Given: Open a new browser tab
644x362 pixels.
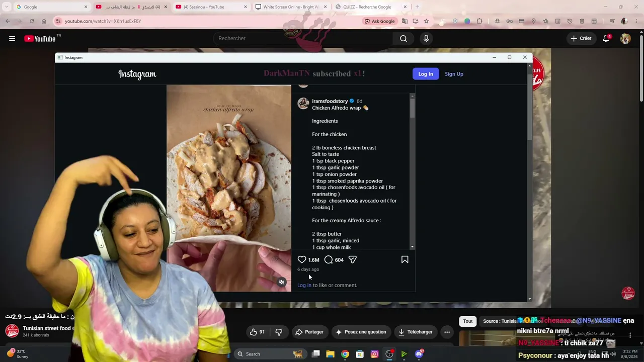Looking at the screenshot, I should pyautogui.click(x=417, y=7).
